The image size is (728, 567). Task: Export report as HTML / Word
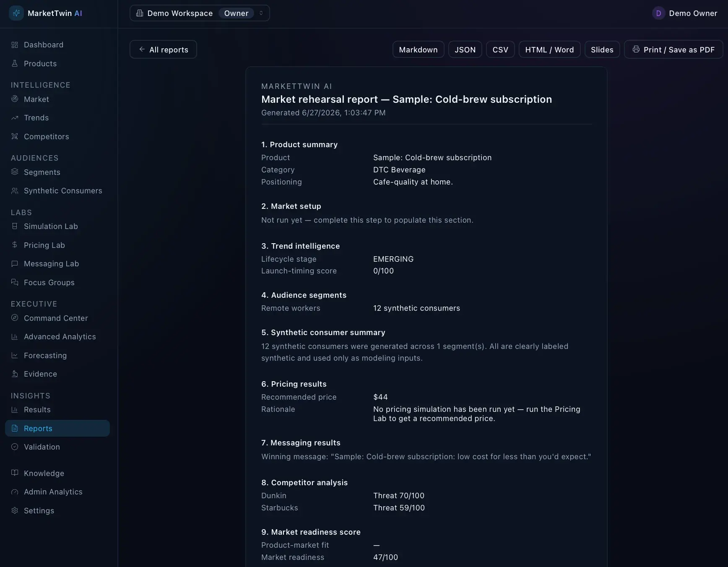[549, 49]
